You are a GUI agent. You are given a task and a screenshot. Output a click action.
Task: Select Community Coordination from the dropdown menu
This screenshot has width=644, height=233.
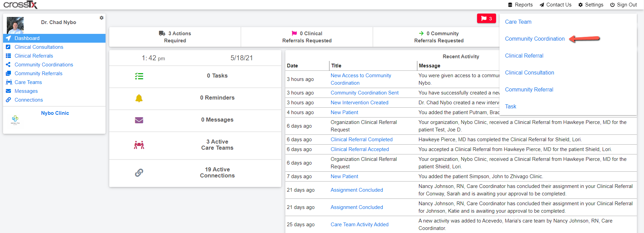(535, 39)
